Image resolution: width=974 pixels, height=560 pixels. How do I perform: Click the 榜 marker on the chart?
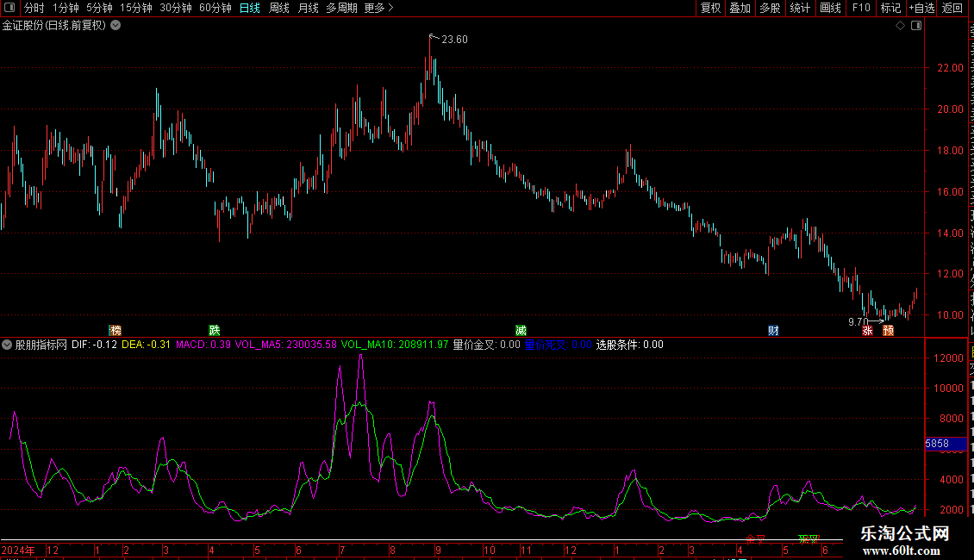[x=116, y=330]
